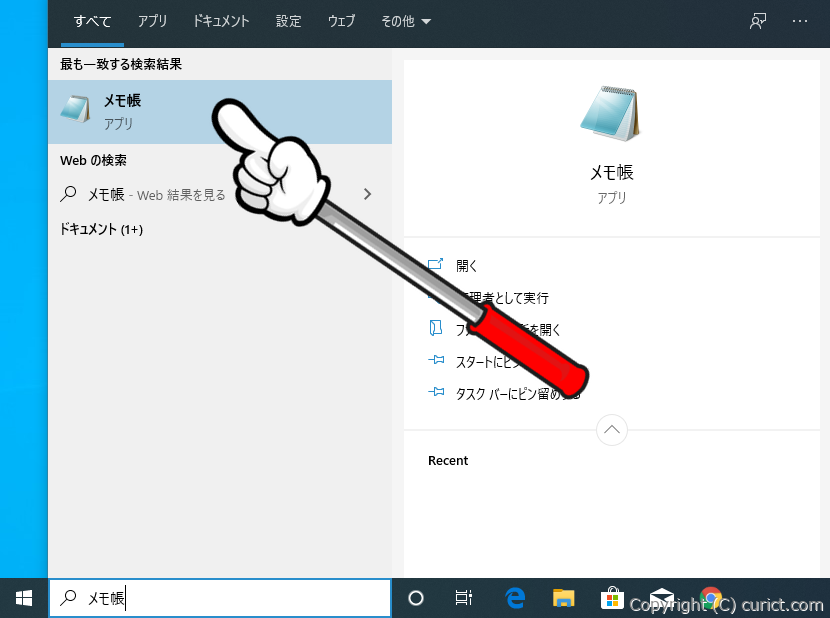830x618 pixels.
Task: Switch to the ウェブ tab
Action: coord(341,21)
